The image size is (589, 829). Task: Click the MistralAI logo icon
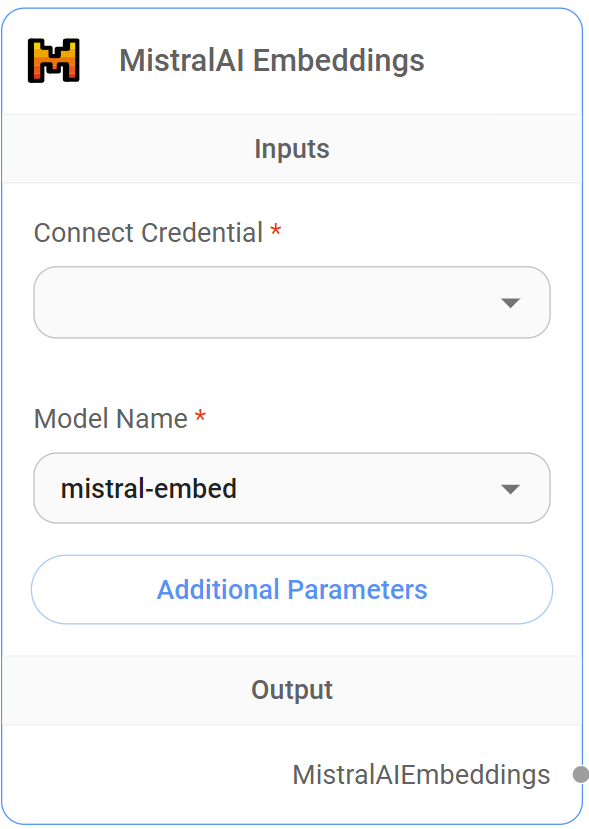pyautogui.click(x=54, y=60)
